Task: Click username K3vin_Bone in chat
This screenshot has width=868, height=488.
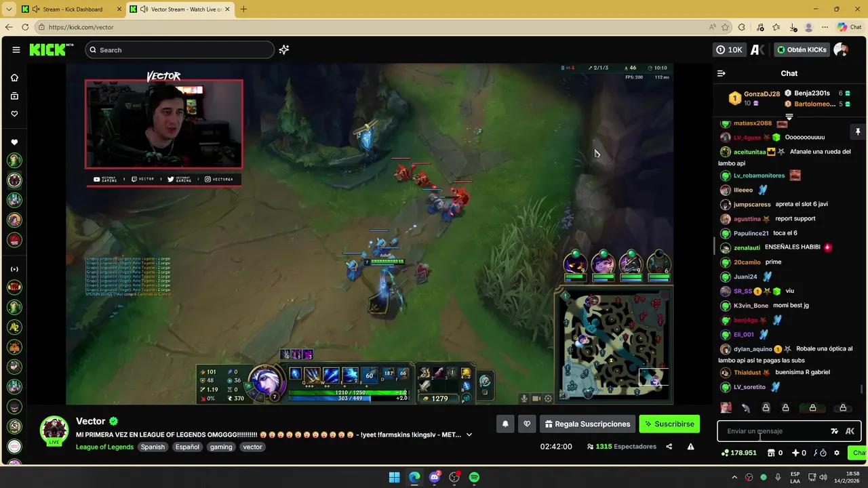Action: tap(751, 306)
